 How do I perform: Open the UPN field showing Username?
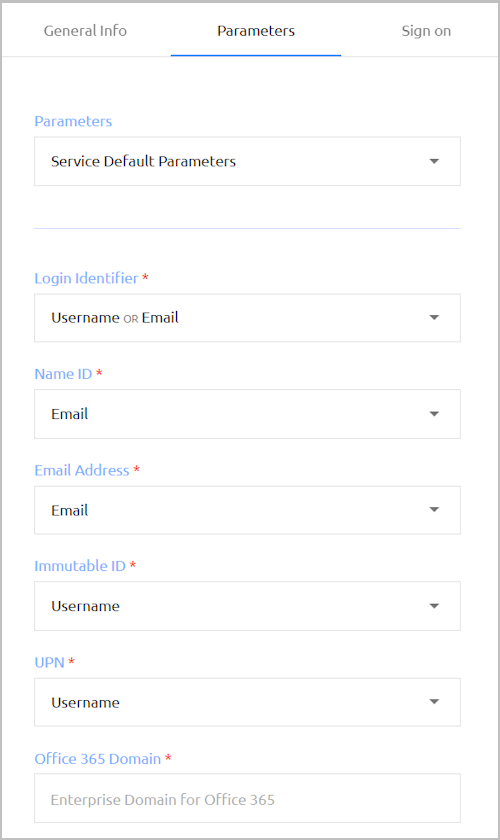[247, 702]
